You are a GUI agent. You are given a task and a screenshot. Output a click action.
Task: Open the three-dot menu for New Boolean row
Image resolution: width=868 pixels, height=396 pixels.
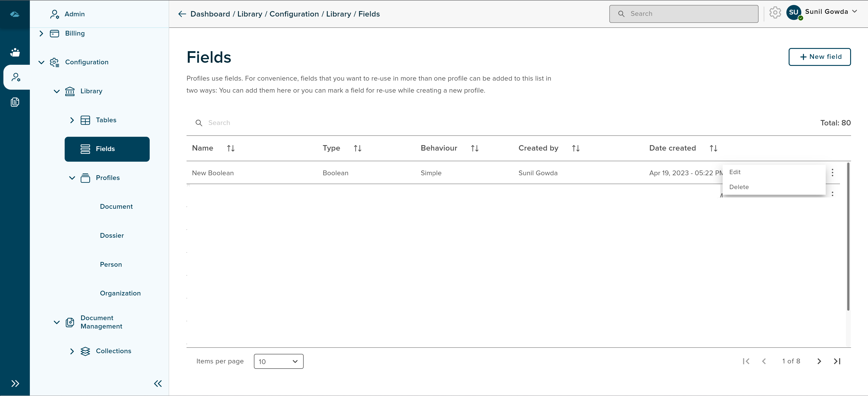pos(832,173)
